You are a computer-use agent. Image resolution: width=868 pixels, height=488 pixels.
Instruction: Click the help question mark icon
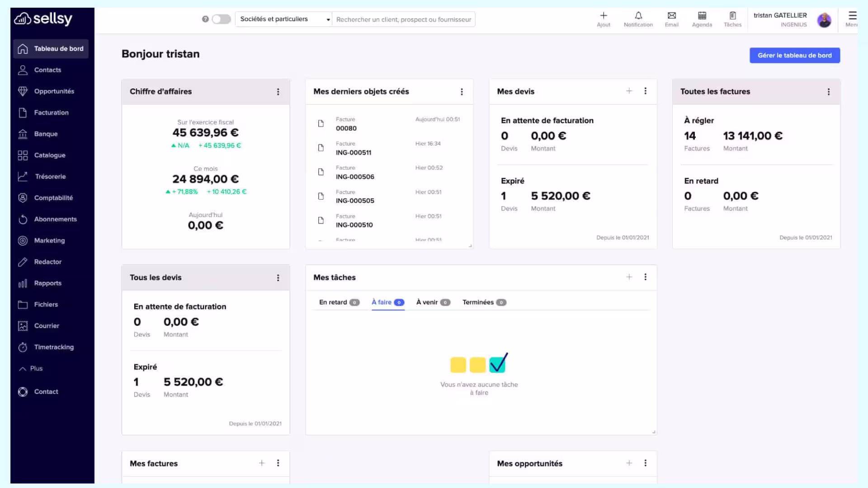[x=205, y=19]
